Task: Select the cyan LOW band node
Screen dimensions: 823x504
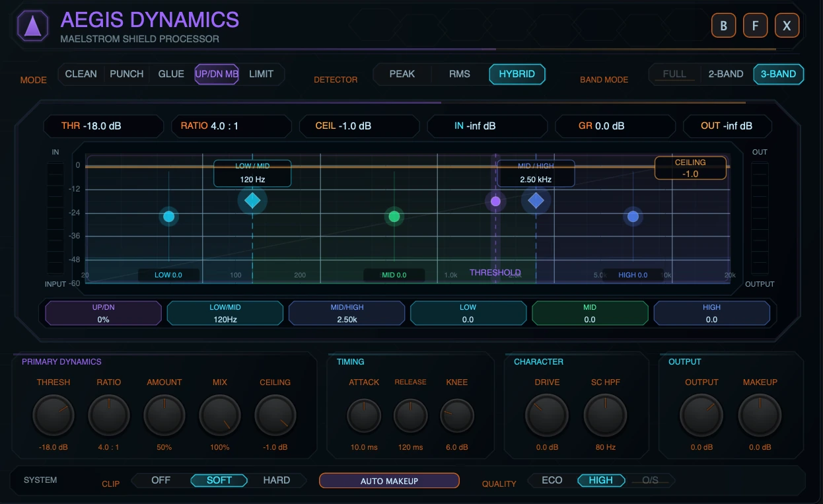Action: pyautogui.click(x=168, y=216)
